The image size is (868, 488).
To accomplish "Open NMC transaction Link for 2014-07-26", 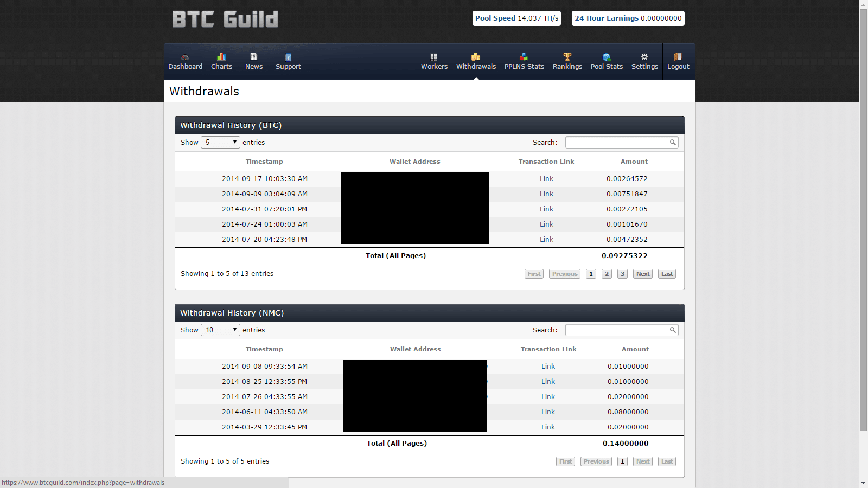I will pos(548,397).
